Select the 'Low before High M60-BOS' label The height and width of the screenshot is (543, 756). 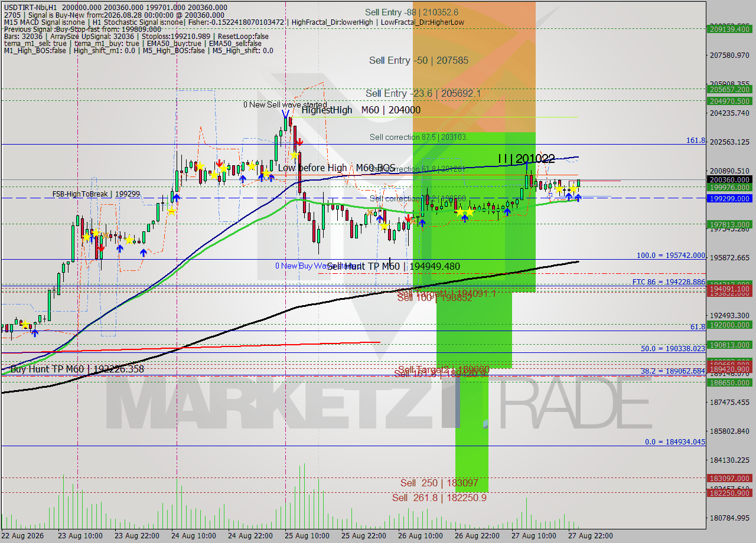pos(337,168)
